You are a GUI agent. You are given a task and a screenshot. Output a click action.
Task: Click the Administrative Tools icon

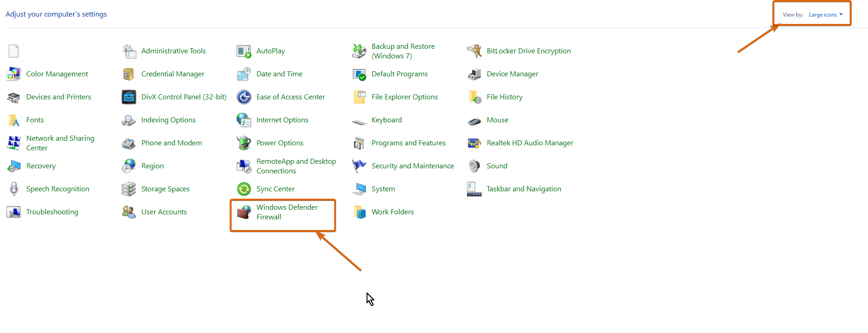coord(129,51)
